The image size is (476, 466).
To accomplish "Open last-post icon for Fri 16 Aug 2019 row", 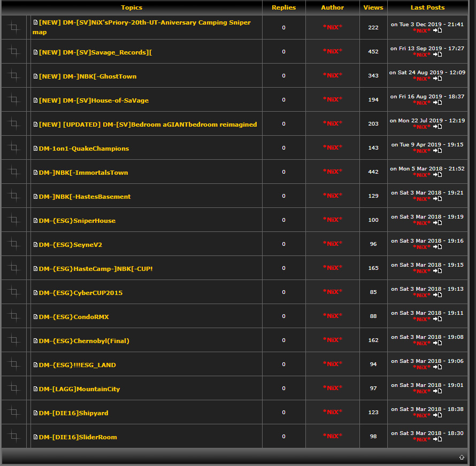I will pos(437,103).
